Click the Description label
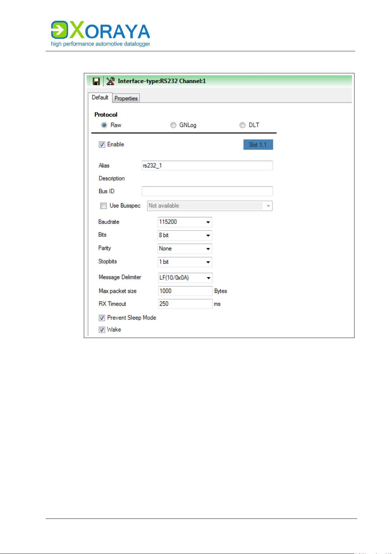This screenshot has height=554, width=392. pyautogui.click(x=112, y=179)
